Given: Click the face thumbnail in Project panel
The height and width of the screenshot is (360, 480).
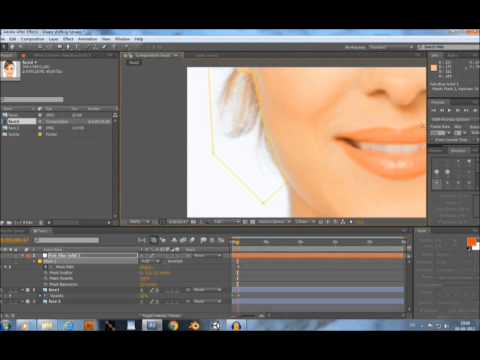Looking at the screenshot, I should point(10,70).
